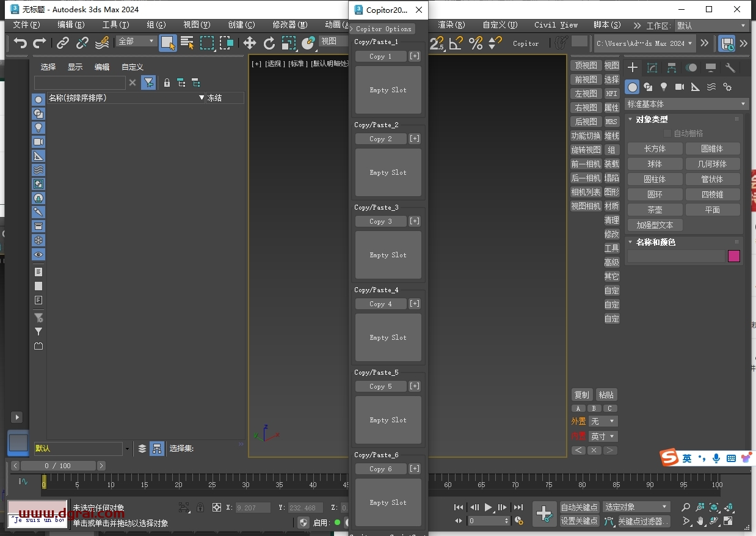Click the Autosave disk icon in toolbar
Screen dimensions: 756x536
(727, 43)
